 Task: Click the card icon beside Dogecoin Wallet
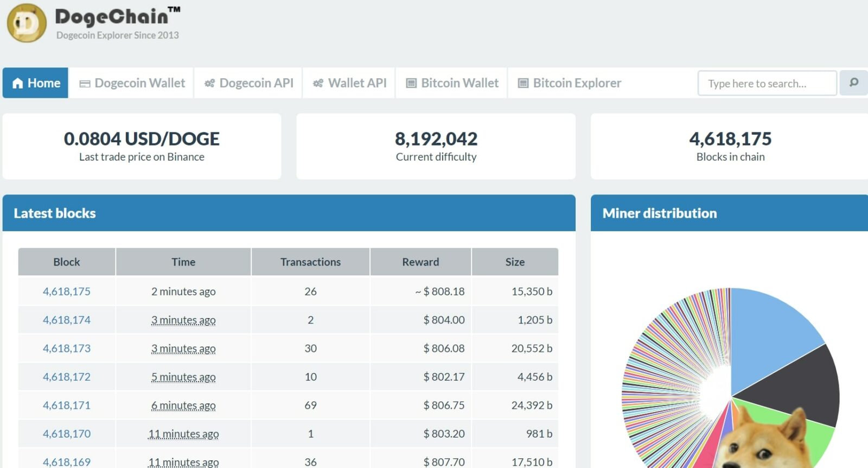tap(85, 84)
